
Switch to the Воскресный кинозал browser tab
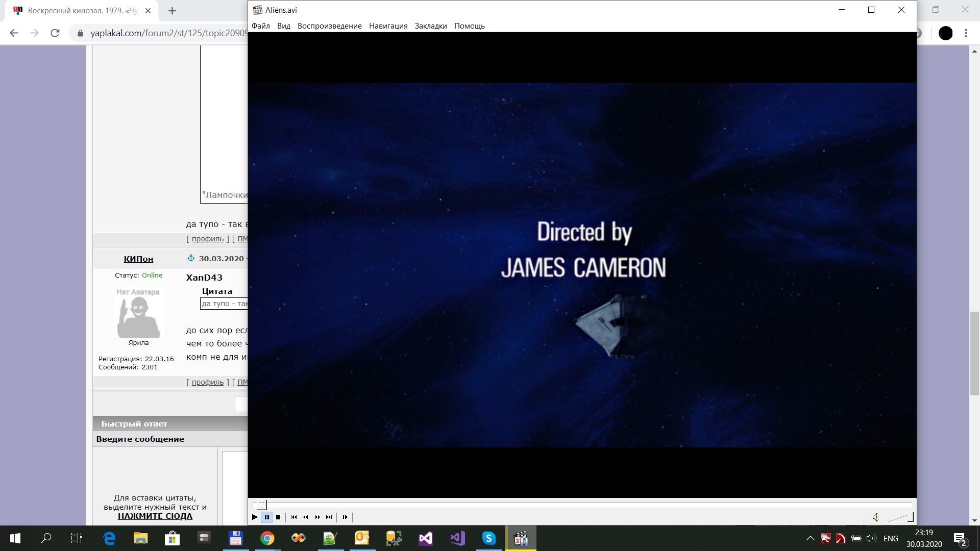click(82, 11)
